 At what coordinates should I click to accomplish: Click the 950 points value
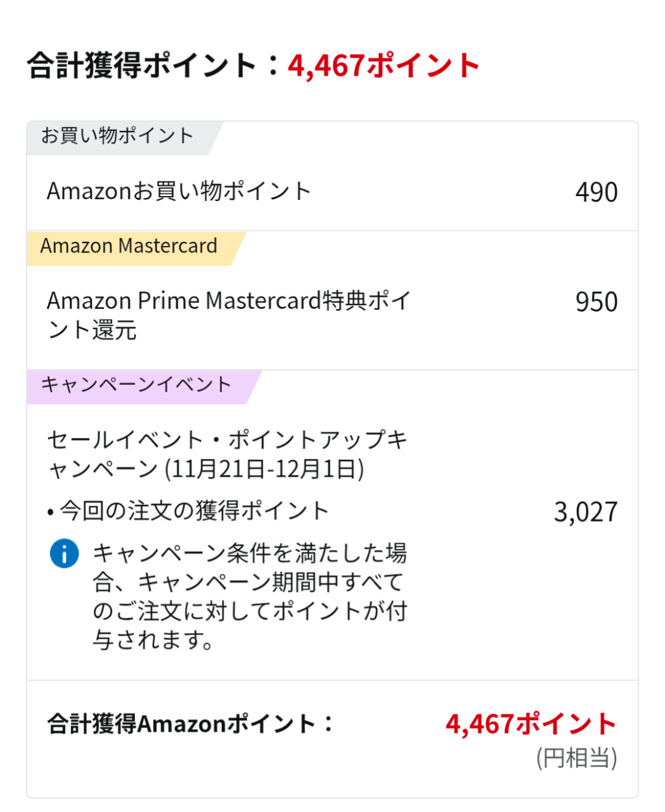(x=596, y=302)
